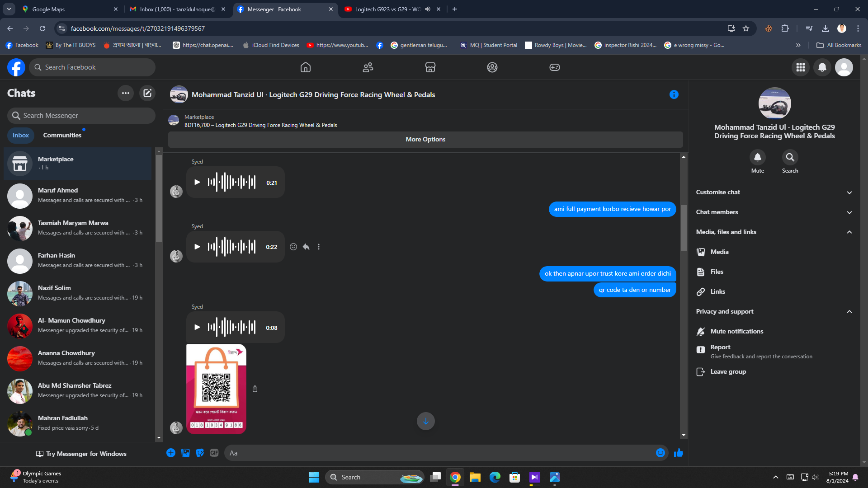This screenshot has width=868, height=488.
Task: Expand Customise chat section
Action: coord(774,192)
